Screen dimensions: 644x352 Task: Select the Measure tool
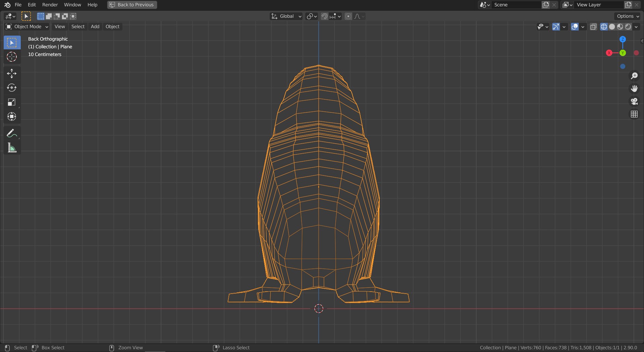[12, 148]
